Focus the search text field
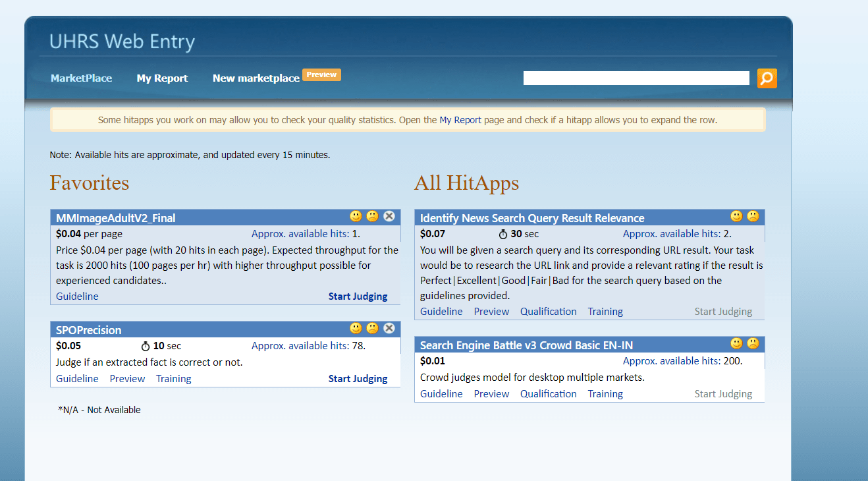This screenshot has height=481, width=868. click(x=636, y=78)
